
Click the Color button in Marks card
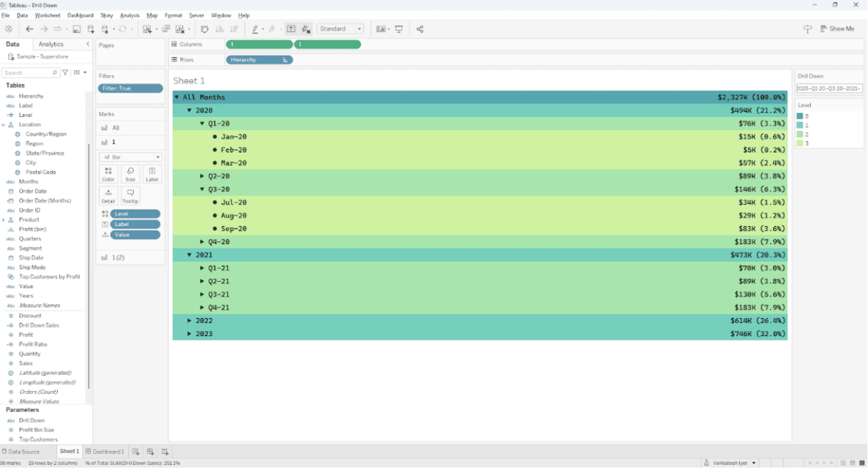(108, 173)
